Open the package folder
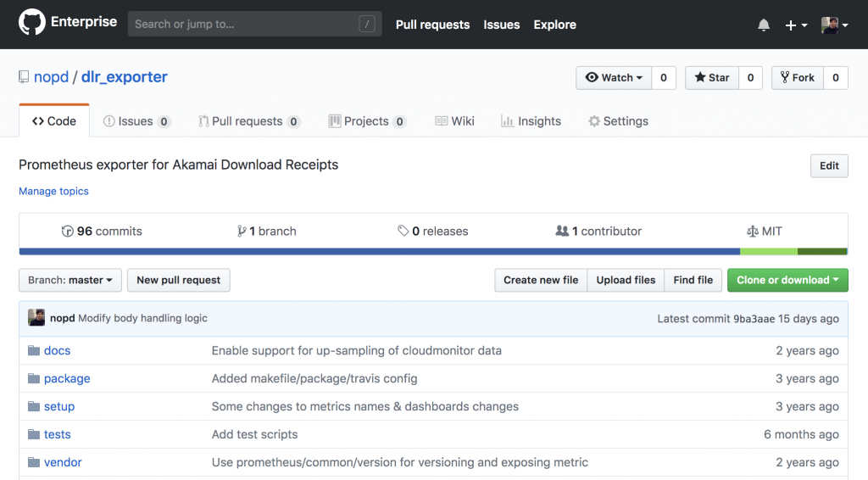Image resolution: width=868 pixels, height=480 pixels. (67, 379)
